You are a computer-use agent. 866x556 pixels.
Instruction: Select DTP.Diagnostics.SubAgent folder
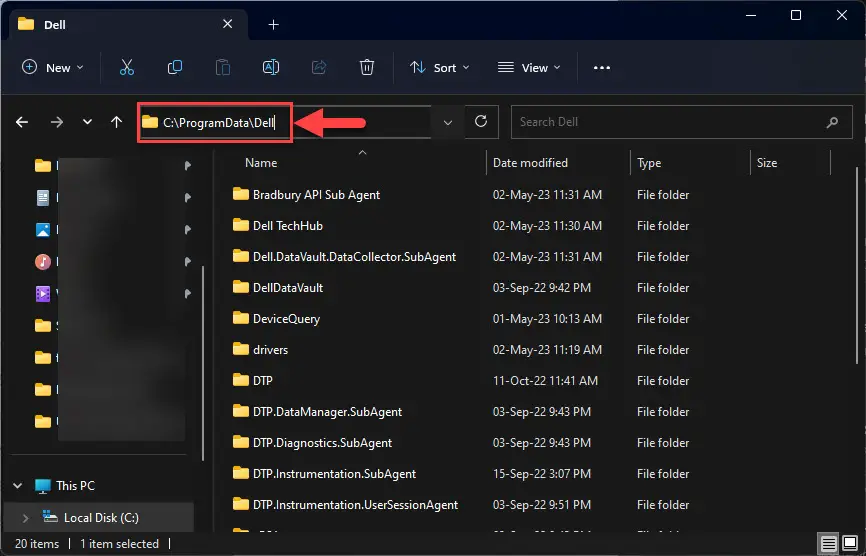pyautogui.click(x=322, y=442)
